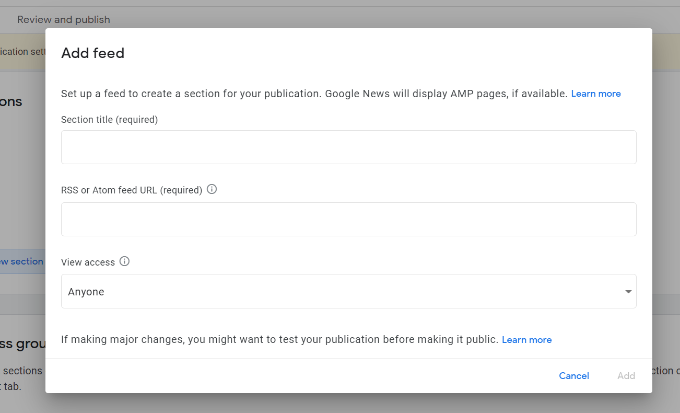
Task: Click the Add button in dialog footer
Action: coord(625,376)
